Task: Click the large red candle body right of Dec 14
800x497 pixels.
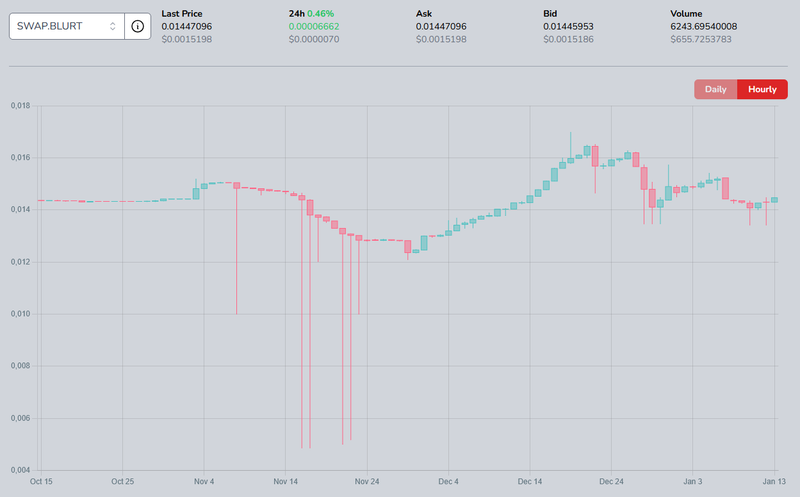Action: pos(595,156)
